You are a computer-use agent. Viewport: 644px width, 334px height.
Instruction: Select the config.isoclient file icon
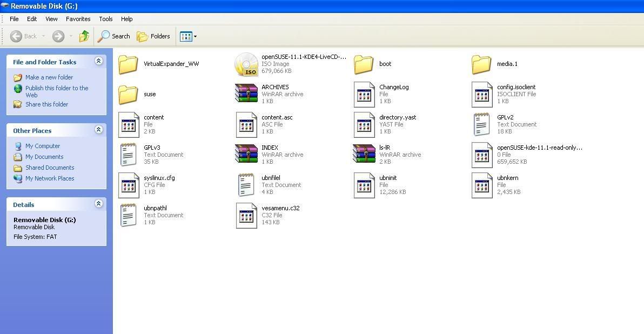click(x=482, y=95)
